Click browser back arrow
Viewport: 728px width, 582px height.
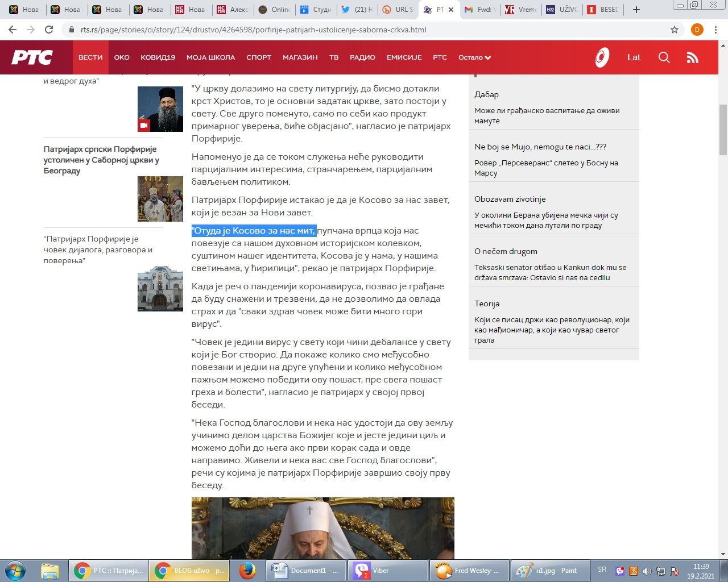click(13, 30)
